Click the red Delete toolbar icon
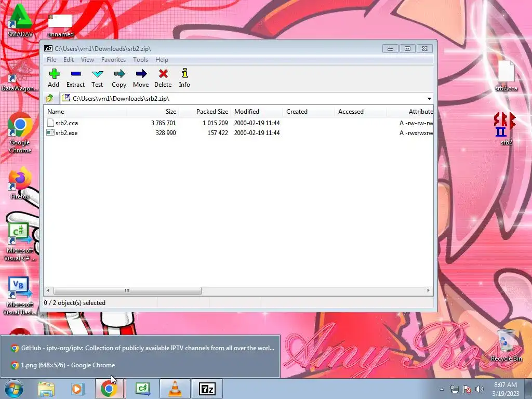532x399 pixels. pos(163,78)
